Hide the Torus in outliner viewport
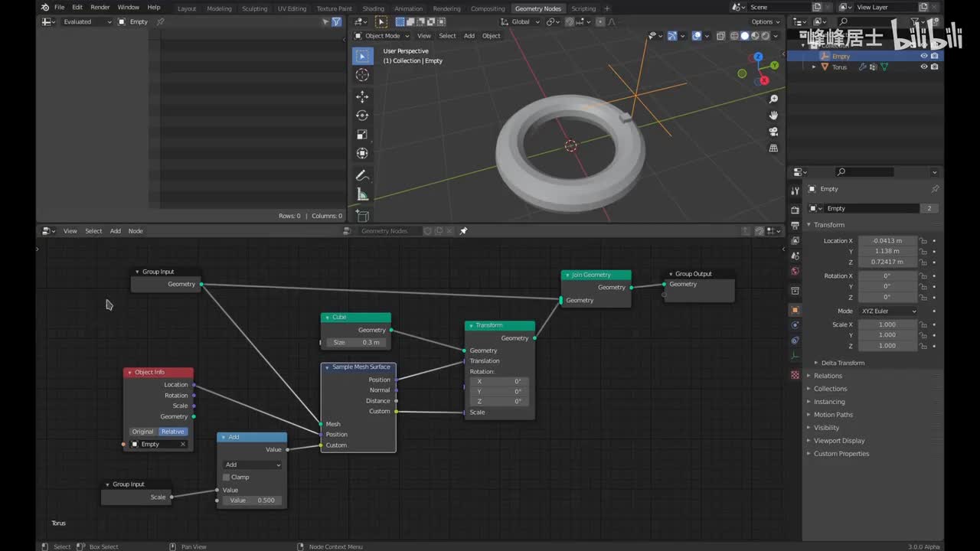The image size is (980, 551). [x=923, y=67]
